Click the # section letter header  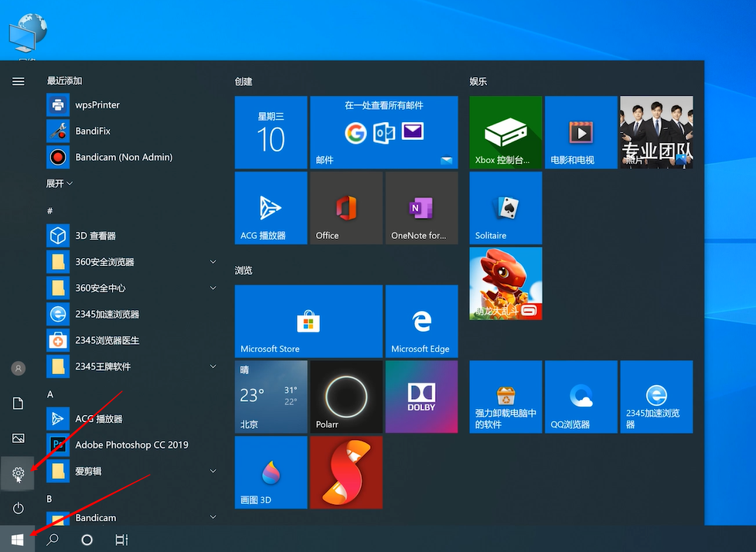49,211
